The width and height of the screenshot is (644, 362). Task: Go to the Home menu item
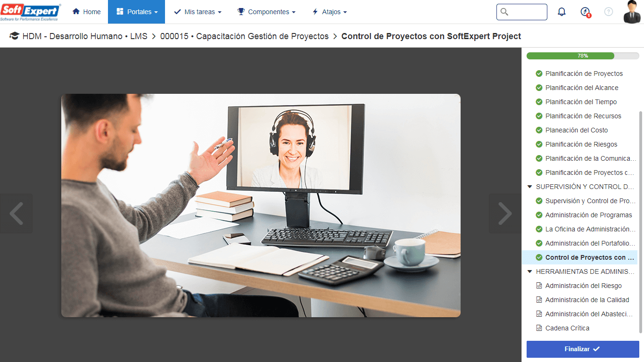click(86, 12)
